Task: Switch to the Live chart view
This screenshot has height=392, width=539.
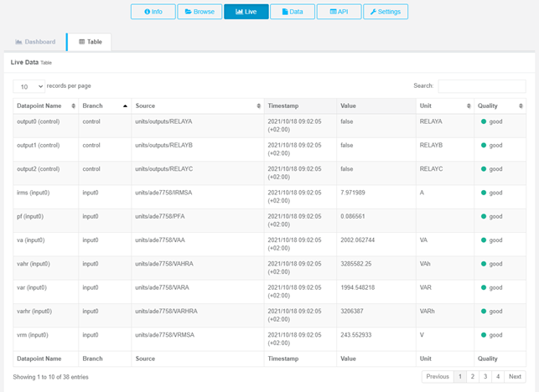Action: [246, 12]
